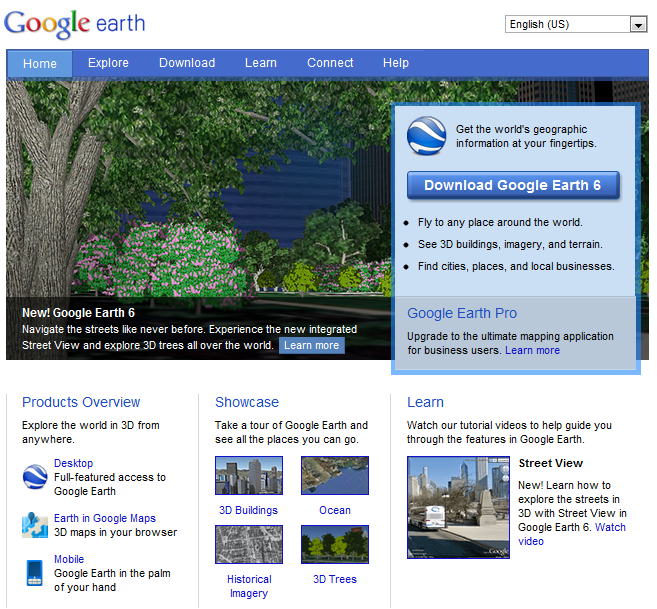657x609 pixels.
Task: Open the 3D Trees text link
Action: pos(335,579)
